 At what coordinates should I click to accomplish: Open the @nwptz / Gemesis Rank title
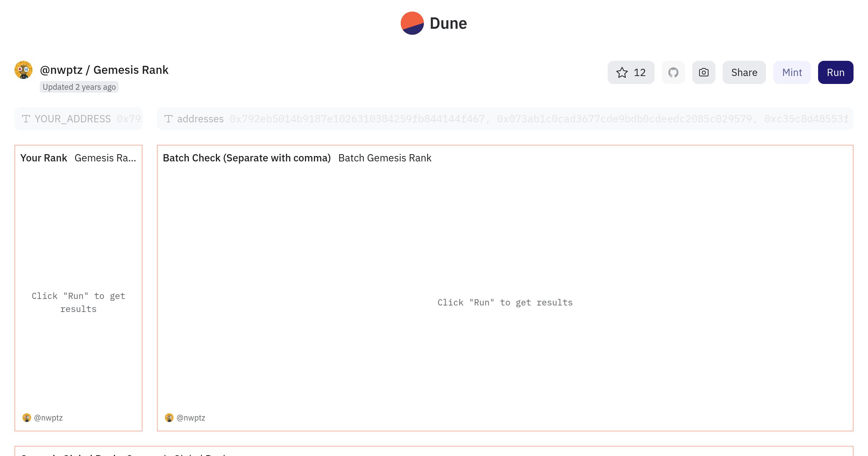pyautogui.click(x=104, y=70)
